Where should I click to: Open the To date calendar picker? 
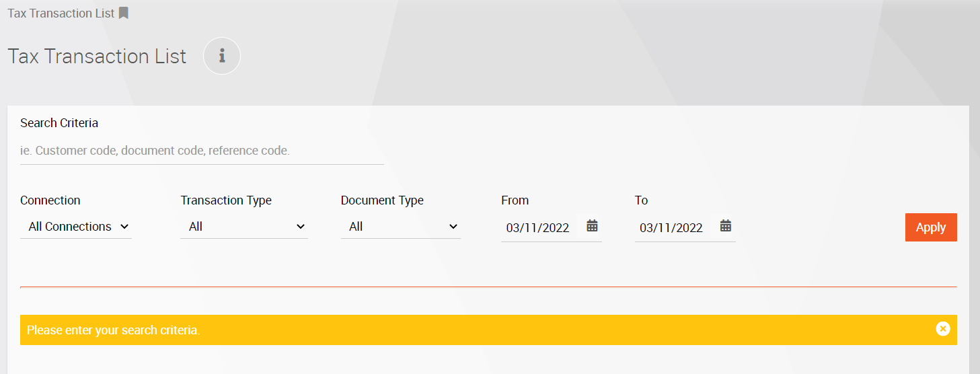(725, 226)
